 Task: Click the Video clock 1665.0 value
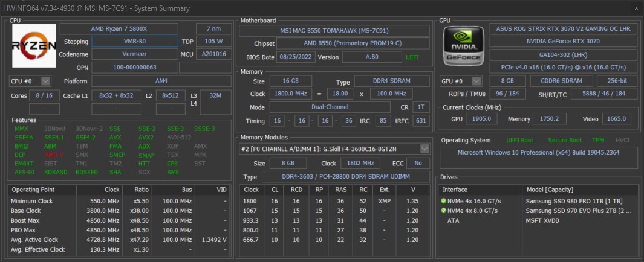click(616, 118)
